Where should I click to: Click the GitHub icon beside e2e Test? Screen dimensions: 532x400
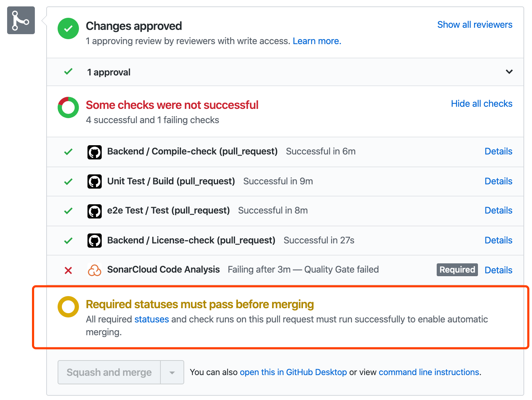95,211
